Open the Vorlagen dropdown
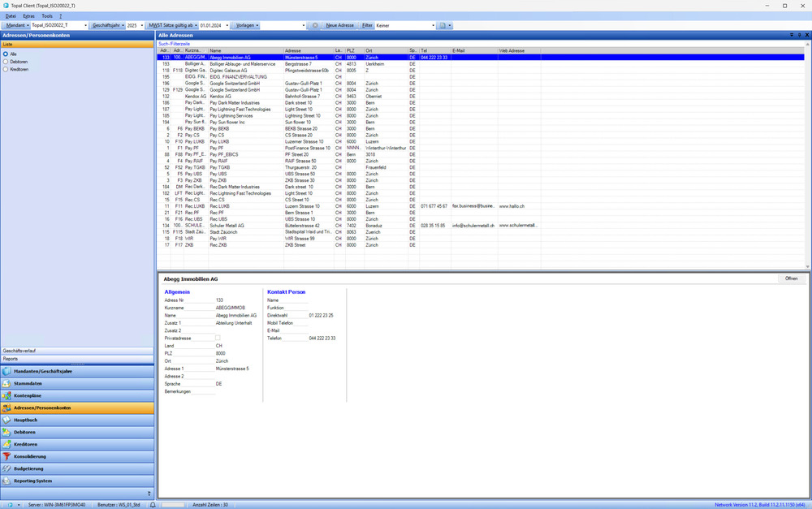Image resolution: width=812 pixels, height=509 pixels. pyautogui.click(x=246, y=25)
